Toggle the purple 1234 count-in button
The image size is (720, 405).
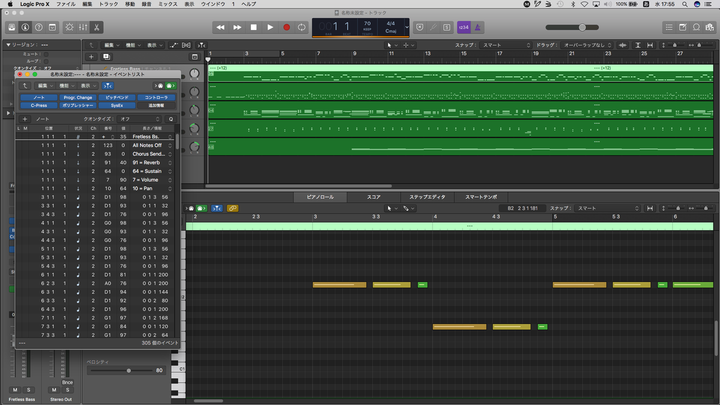[464, 28]
